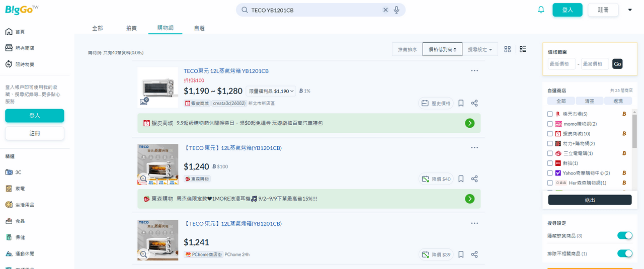Viewport: 644px width, 269px height.
Task: Open notifications bell icon
Action: 541,10
